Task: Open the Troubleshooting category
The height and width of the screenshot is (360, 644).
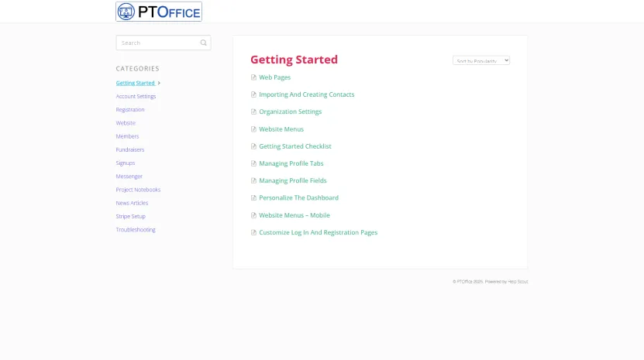Action: coord(136,230)
